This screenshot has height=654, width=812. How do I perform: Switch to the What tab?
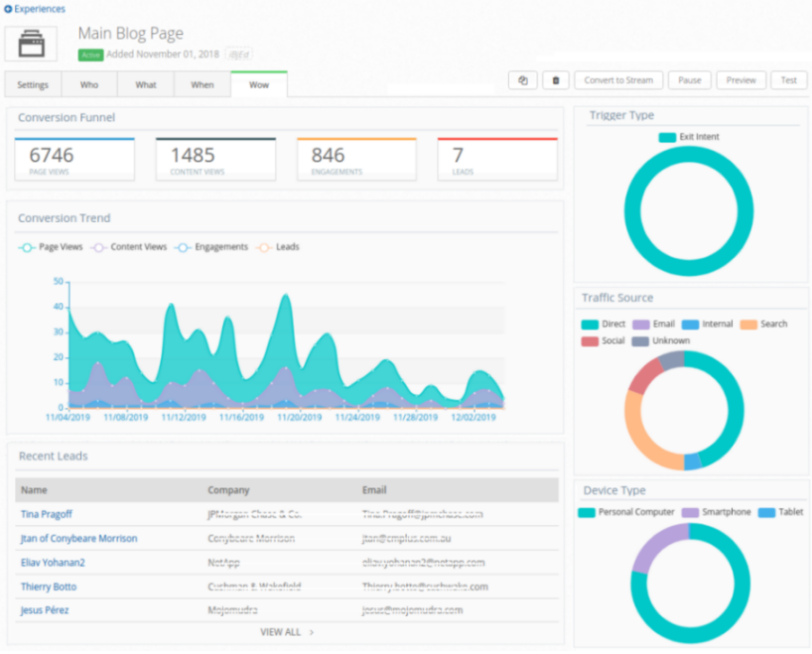point(146,85)
